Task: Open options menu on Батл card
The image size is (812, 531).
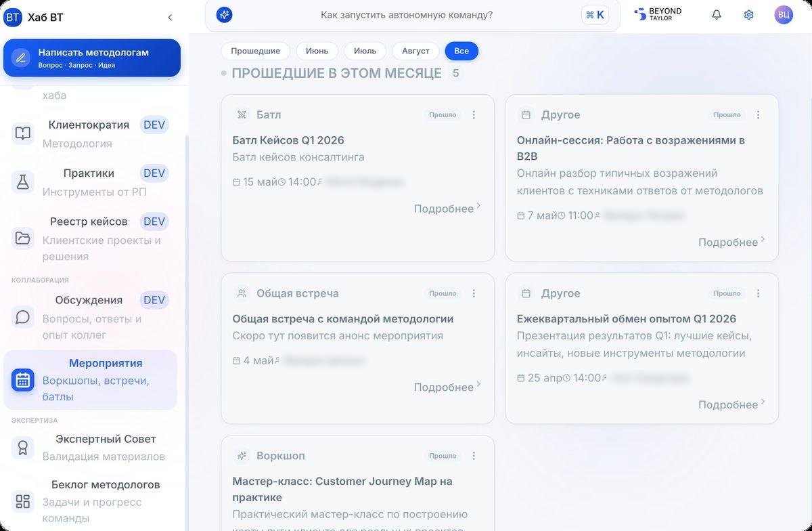Action: (x=474, y=114)
